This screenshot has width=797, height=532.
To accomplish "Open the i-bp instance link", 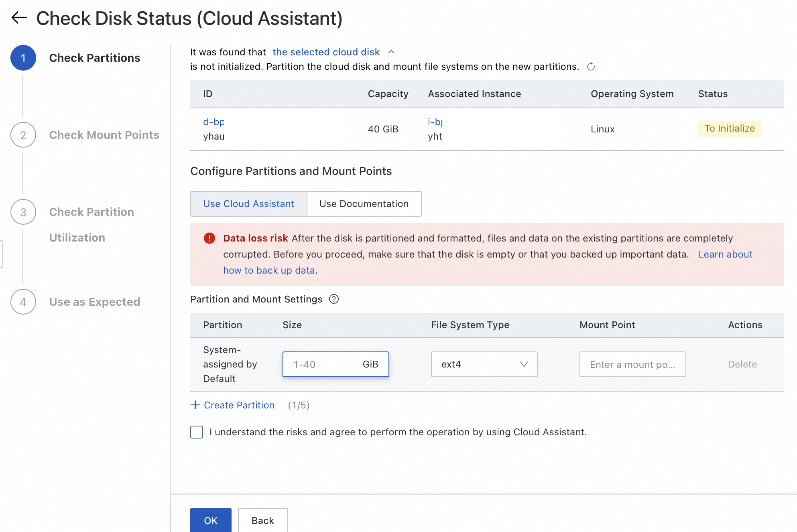I will 435,122.
